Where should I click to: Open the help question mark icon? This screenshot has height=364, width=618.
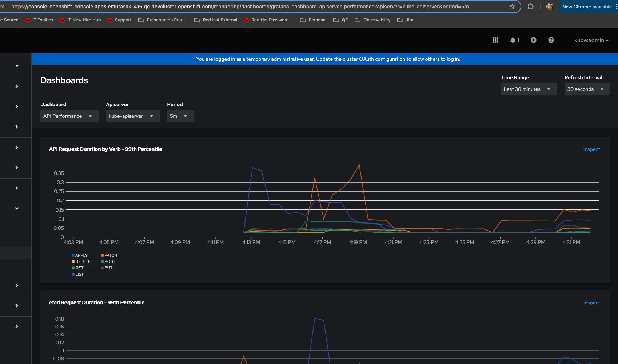pyautogui.click(x=551, y=40)
